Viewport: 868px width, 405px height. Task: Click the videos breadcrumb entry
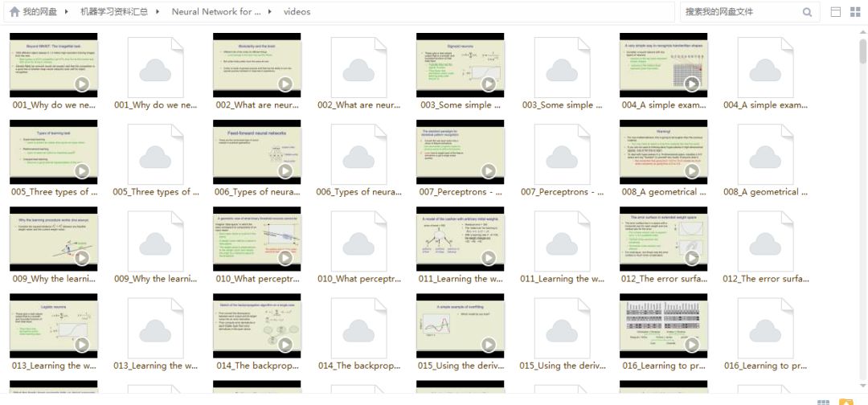pyautogui.click(x=297, y=11)
